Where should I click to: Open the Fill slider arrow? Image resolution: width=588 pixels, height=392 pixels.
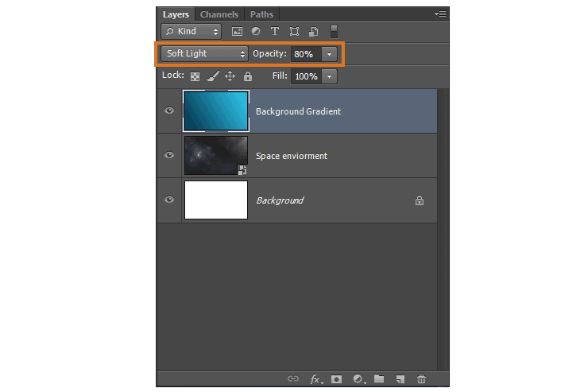[329, 76]
